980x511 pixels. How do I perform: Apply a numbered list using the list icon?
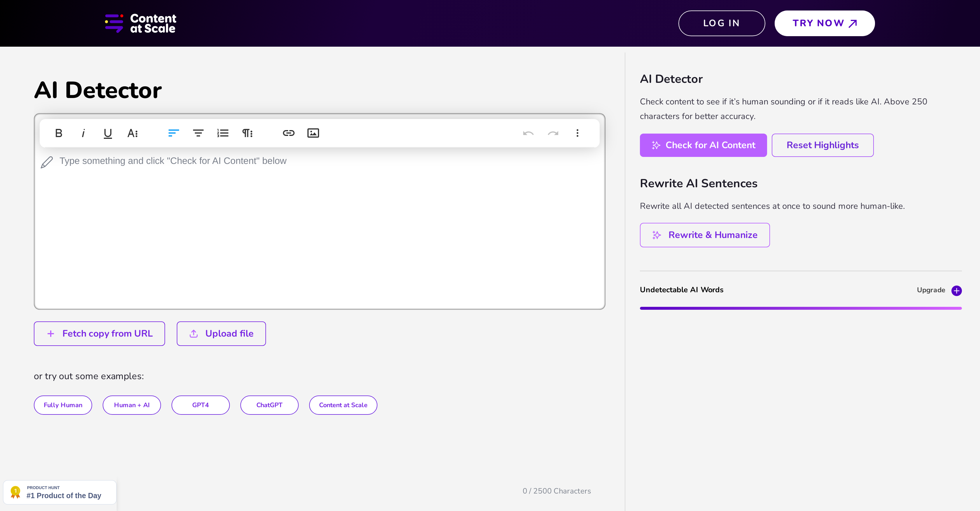click(x=223, y=133)
